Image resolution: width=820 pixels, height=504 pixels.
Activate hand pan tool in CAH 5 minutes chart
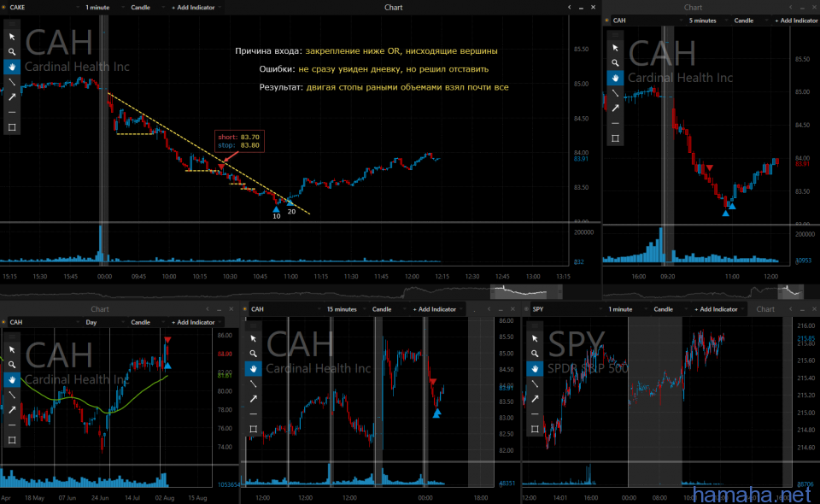click(x=616, y=78)
